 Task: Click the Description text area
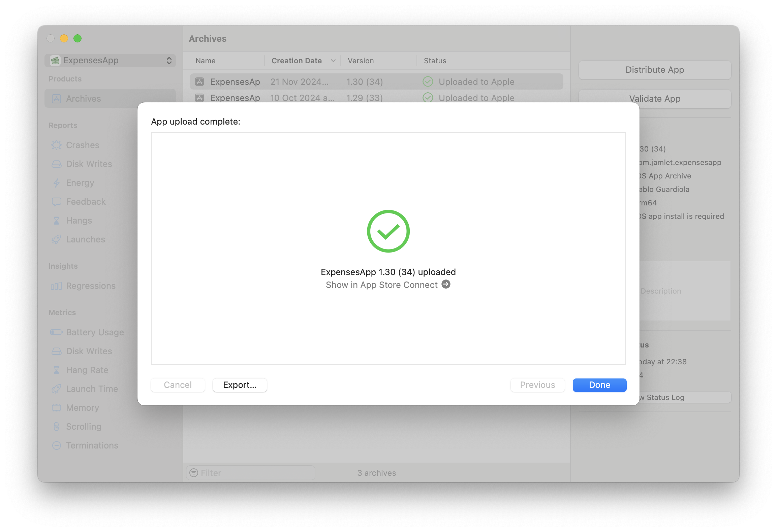pos(685,291)
